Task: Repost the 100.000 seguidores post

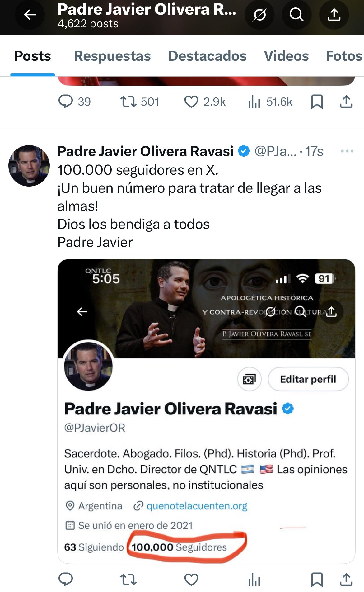Action: coord(128,580)
